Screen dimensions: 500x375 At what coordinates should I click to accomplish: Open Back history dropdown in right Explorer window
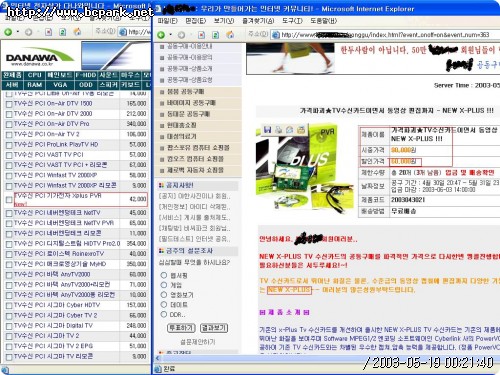[x=170, y=35]
